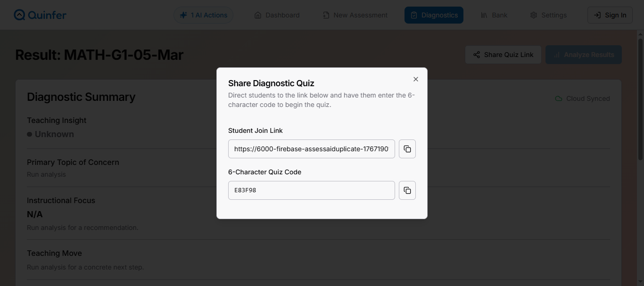Image resolution: width=644 pixels, height=286 pixels.
Task: Click the Bank library icon
Action: pos(484,15)
